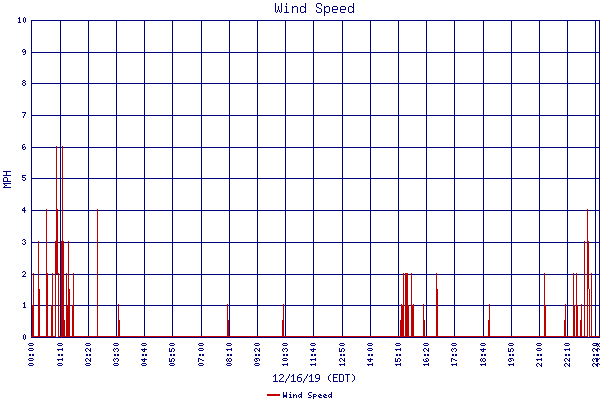Click the 14:00 time label
600x400 pixels.
[370, 354]
